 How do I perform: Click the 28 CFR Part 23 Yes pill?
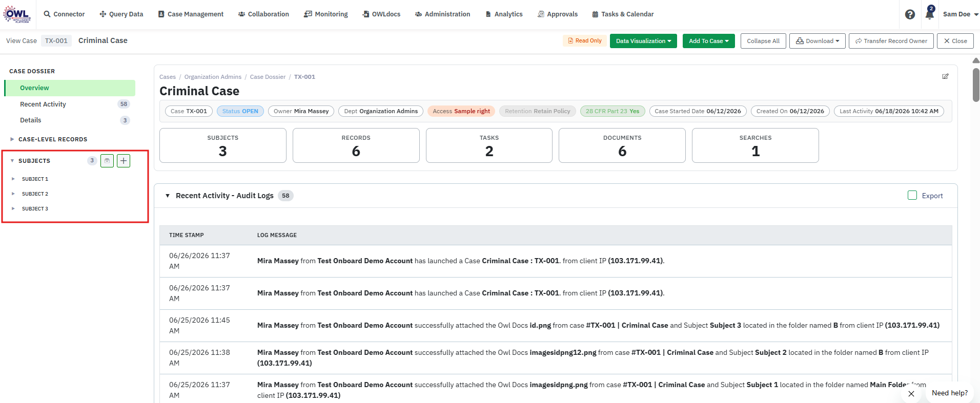click(612, 111)
